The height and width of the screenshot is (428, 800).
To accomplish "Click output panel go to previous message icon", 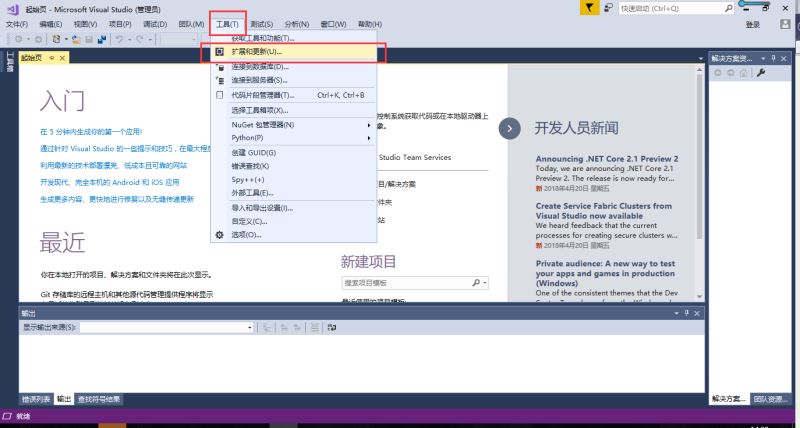I will 284,328.
